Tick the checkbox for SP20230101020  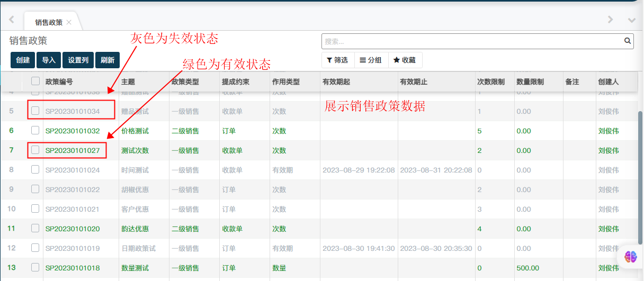(35, 229)
